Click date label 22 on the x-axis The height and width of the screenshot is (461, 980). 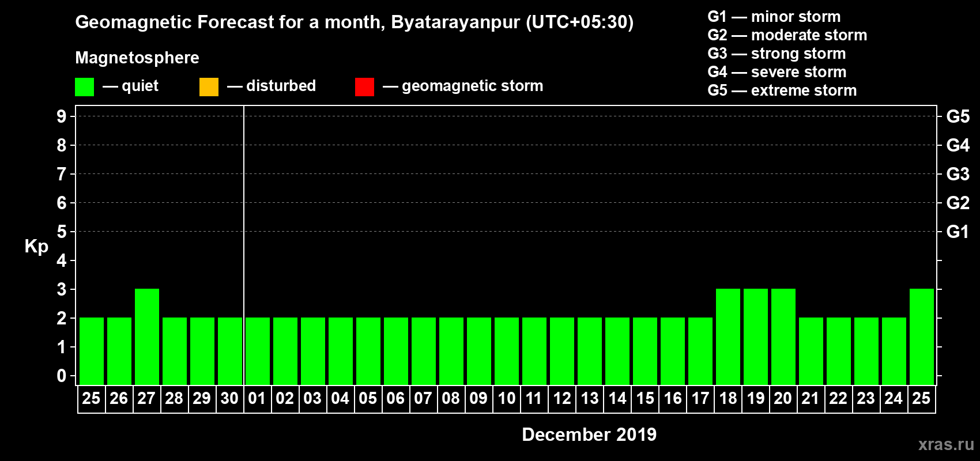(838, 398)
